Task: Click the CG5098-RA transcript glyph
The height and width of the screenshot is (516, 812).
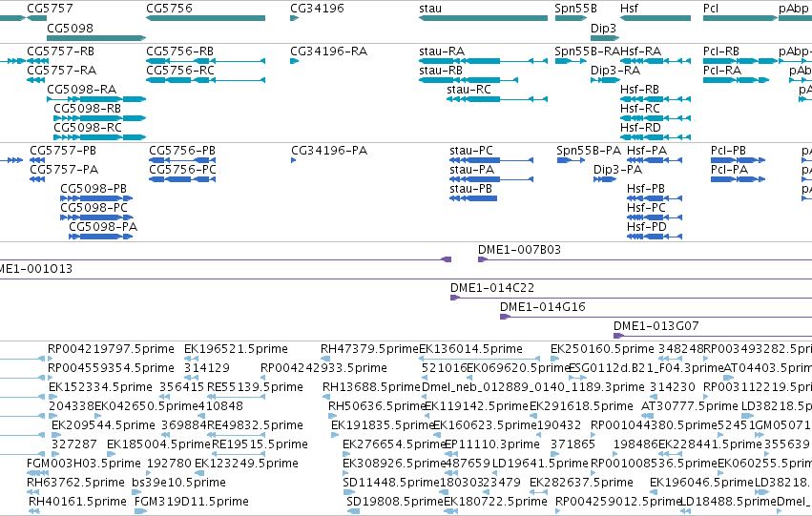Action: pos(96,99)
